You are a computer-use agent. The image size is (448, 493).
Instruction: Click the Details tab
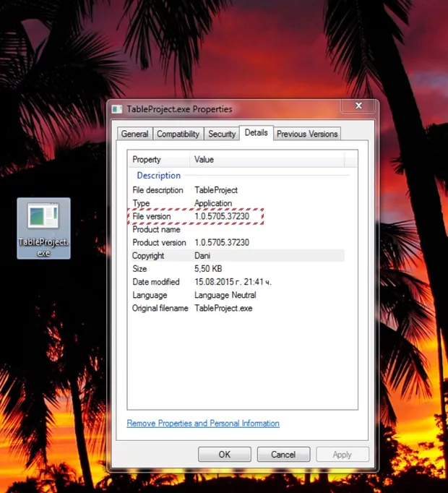click(256, 132)
